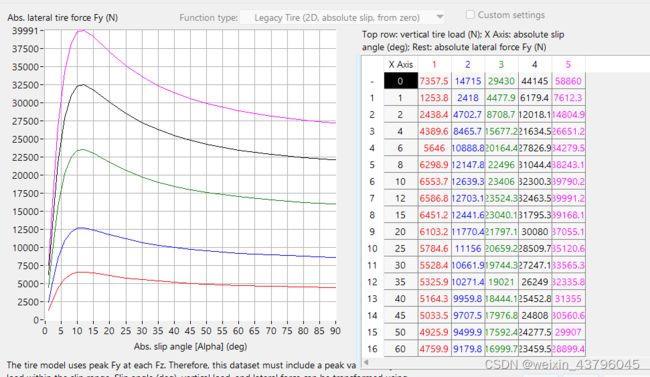The image size is (650, 377).
Task: Click vertical load cell 29430
Action: tap(501, 81)
